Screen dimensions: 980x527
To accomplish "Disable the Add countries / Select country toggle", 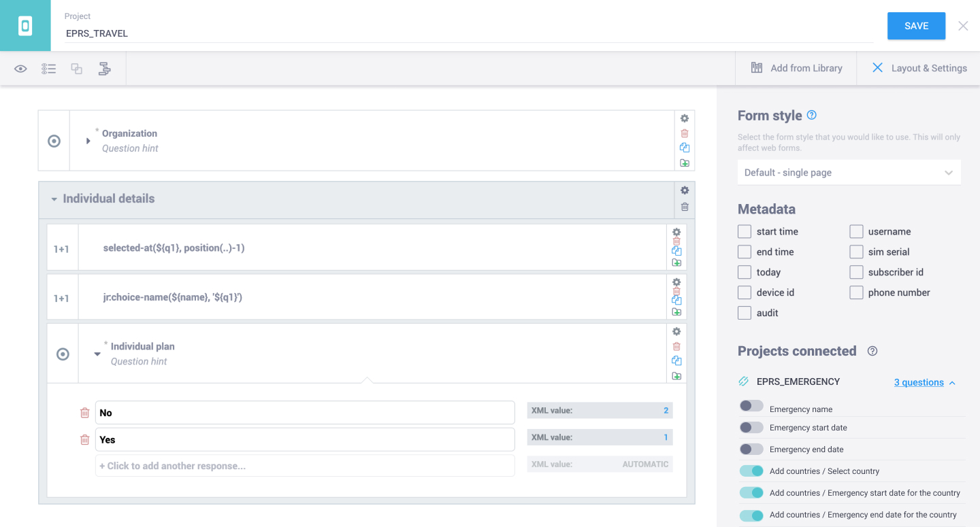I will (751, 471).
